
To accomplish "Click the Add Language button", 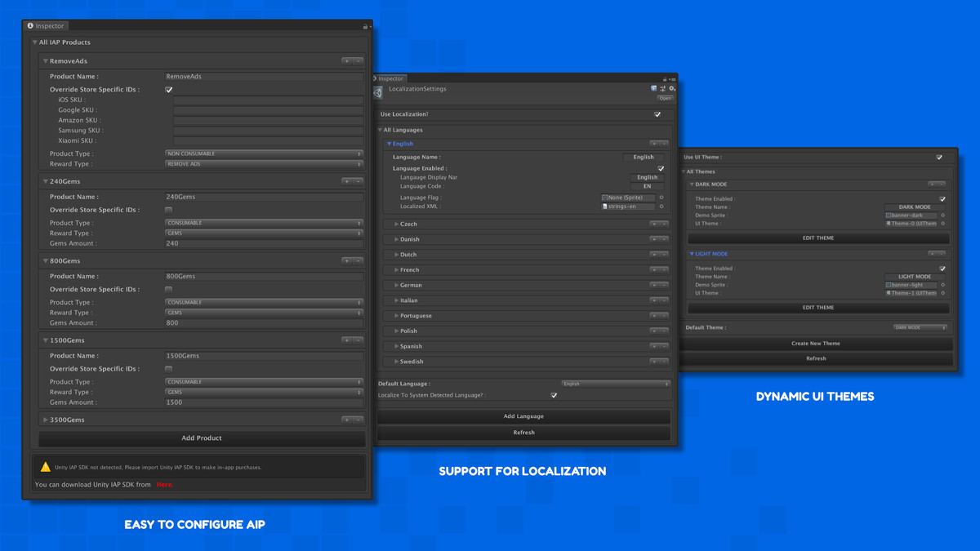I will click(x=523, y=416).
